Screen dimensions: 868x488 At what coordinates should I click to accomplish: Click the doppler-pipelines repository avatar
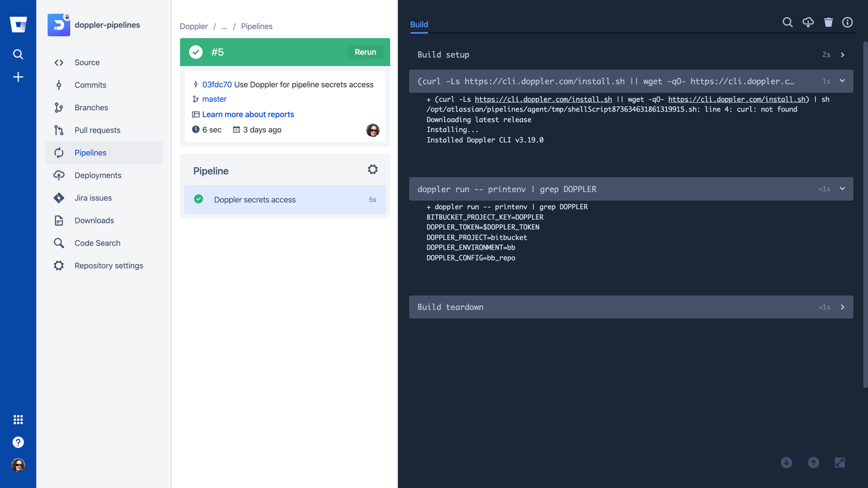59,25
